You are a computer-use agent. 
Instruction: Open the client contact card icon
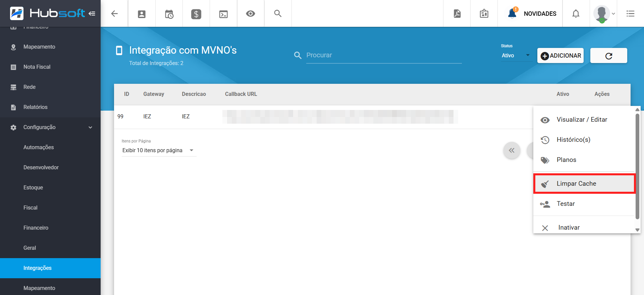(x=142, y=14)
